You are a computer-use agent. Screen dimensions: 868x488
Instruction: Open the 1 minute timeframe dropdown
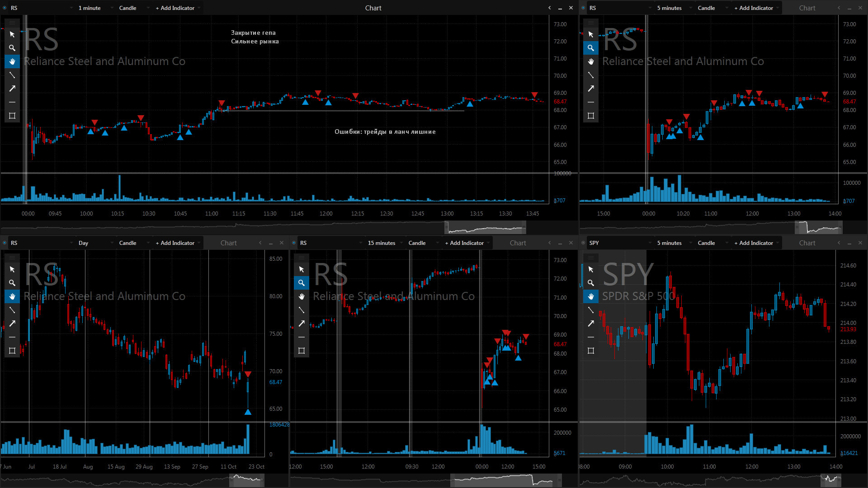(95, 8)
